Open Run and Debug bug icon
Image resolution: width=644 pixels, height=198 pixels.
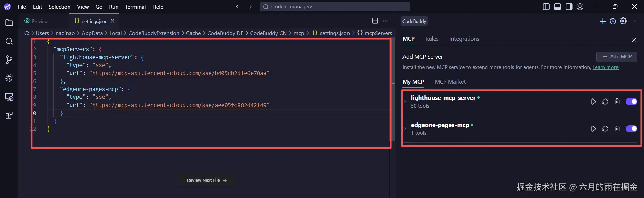click(9, 78)
